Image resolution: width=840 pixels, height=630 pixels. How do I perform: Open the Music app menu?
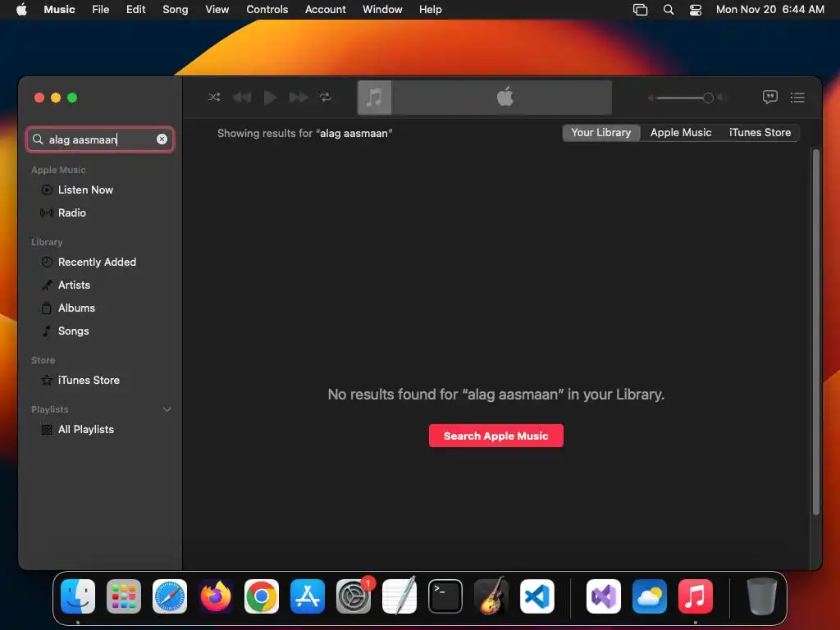[x=59, y=9]
